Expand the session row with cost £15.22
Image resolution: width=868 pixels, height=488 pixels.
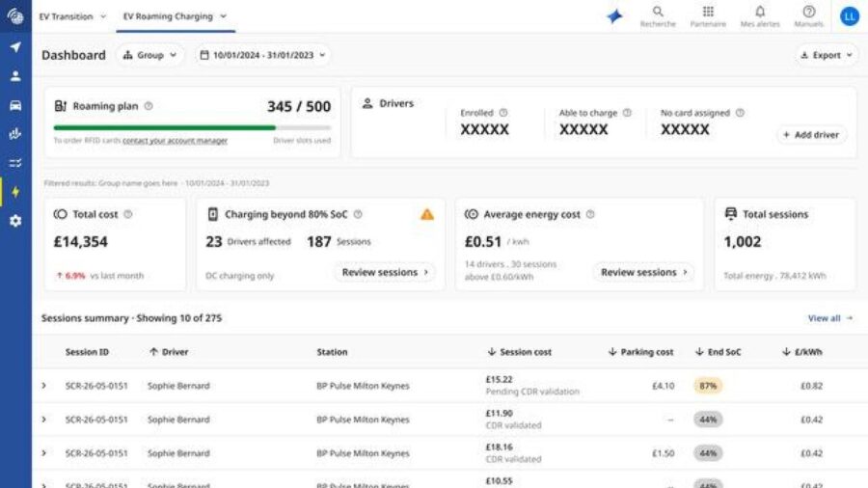[x=43, y=385]
